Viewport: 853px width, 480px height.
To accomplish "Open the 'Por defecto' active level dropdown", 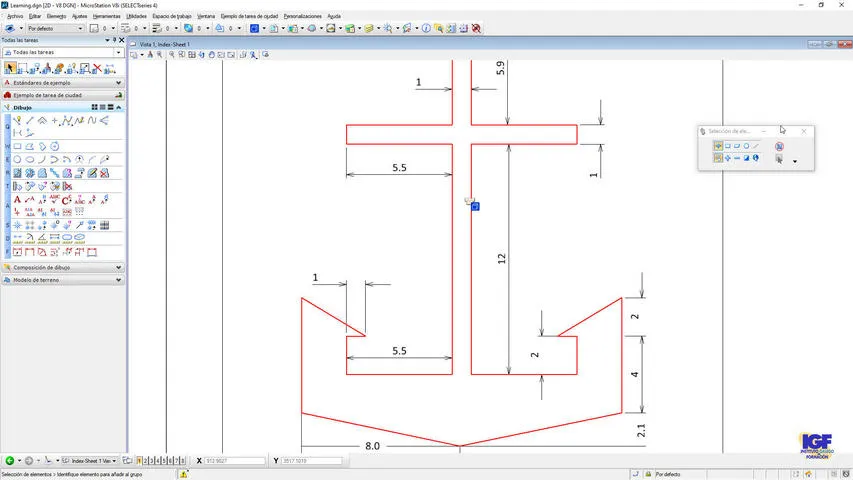I will click(81, 28).
